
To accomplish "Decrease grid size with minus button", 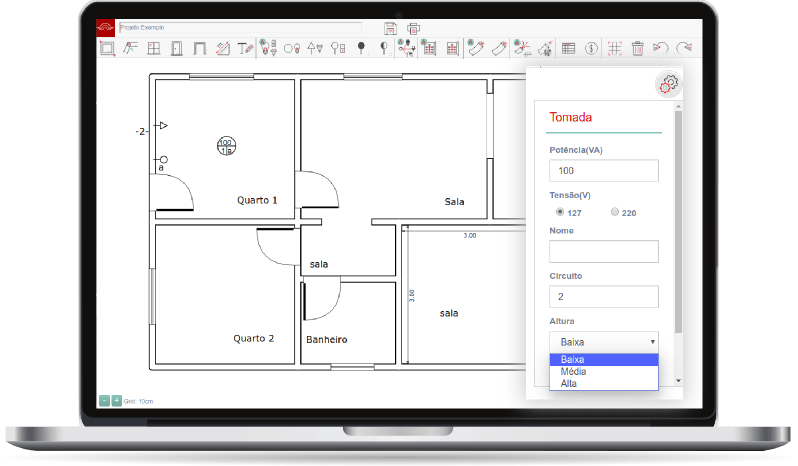I will coord(104,401).
